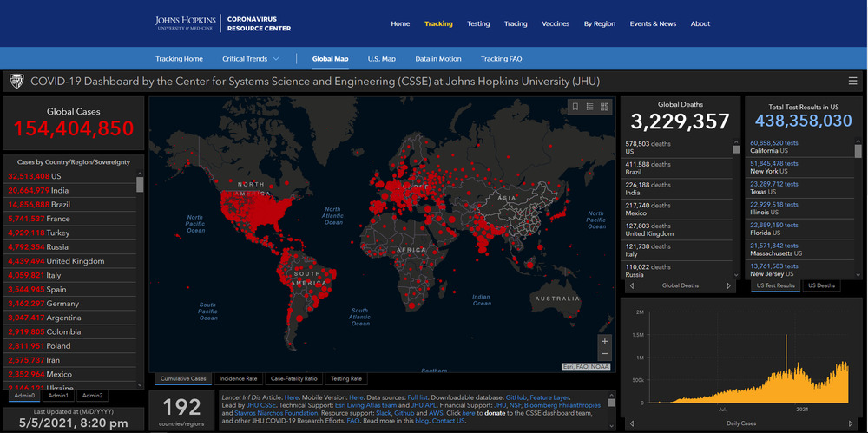Show the map legend list icon

[589, 107]
